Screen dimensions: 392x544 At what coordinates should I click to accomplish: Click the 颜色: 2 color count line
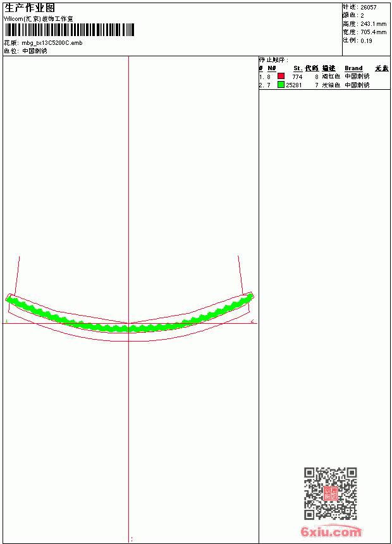tap(353, 15)
